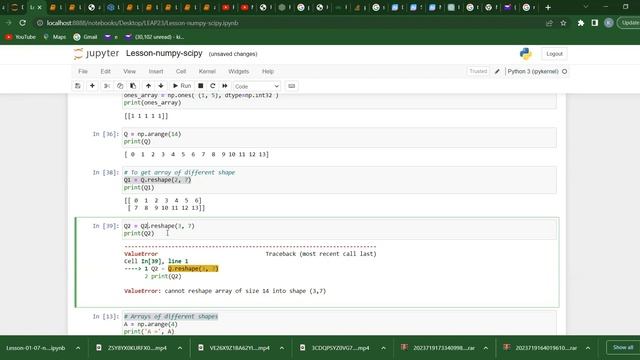The image size is (640, 360).
Task: Click the pencil edit mode icon
Action: [x=497, y=71]
